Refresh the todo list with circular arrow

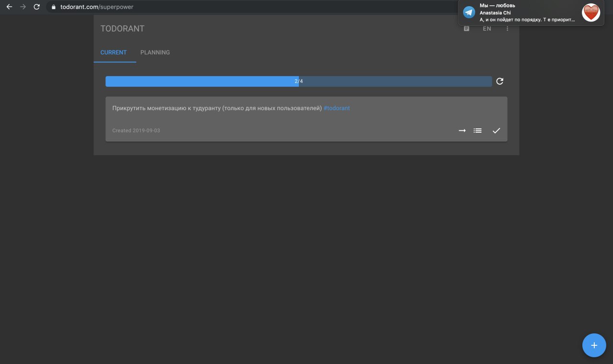pyautogui.click(x=499, y=81)
